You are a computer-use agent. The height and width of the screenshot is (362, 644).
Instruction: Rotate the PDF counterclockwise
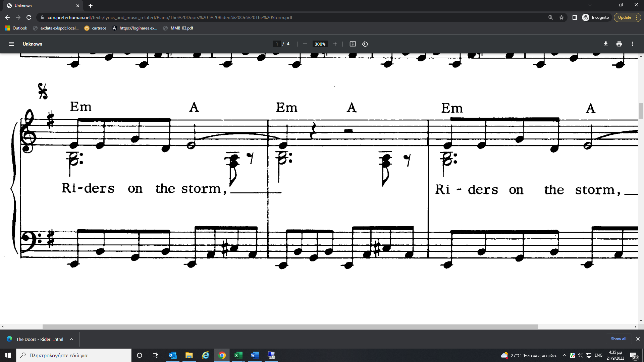365,44
